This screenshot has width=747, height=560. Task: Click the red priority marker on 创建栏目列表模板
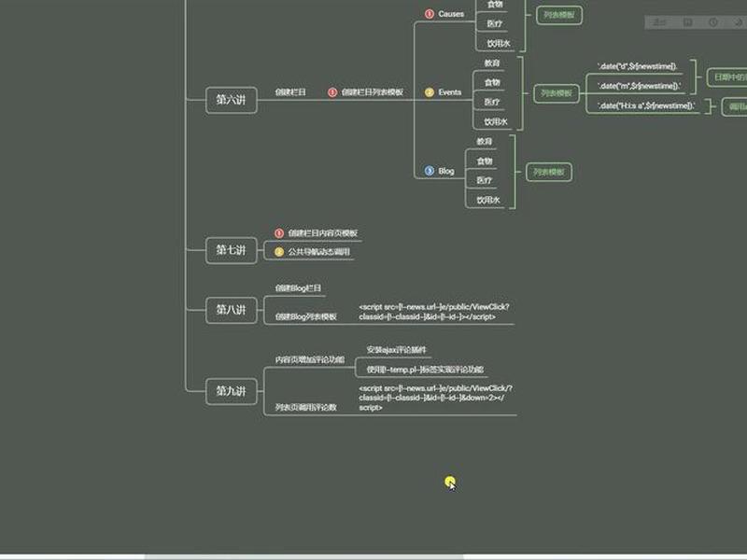332,91
